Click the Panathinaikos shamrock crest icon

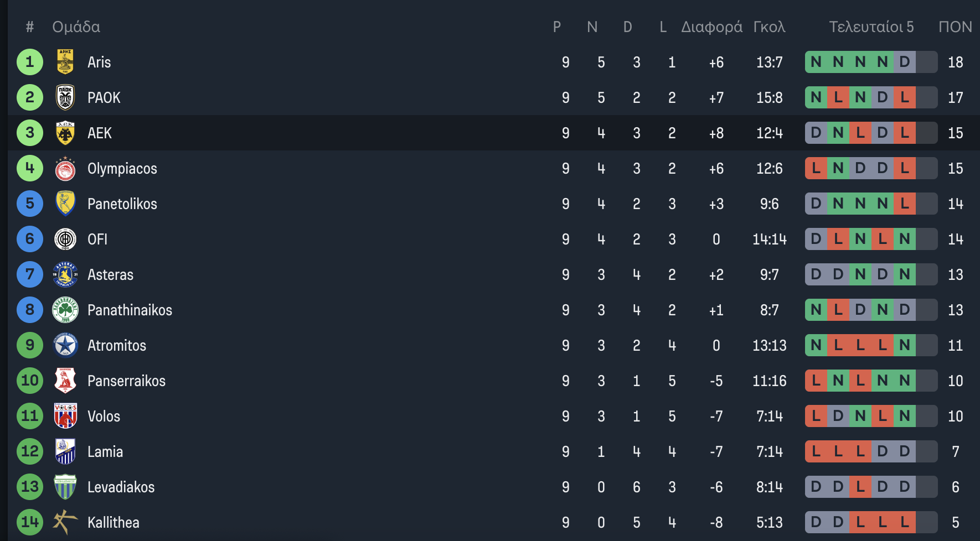click(65, 310)
